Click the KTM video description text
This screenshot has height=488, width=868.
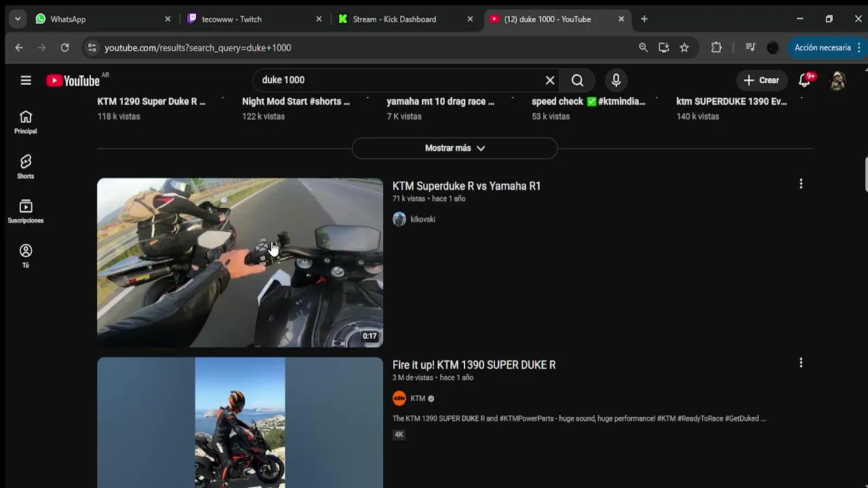tap(579, 418)
